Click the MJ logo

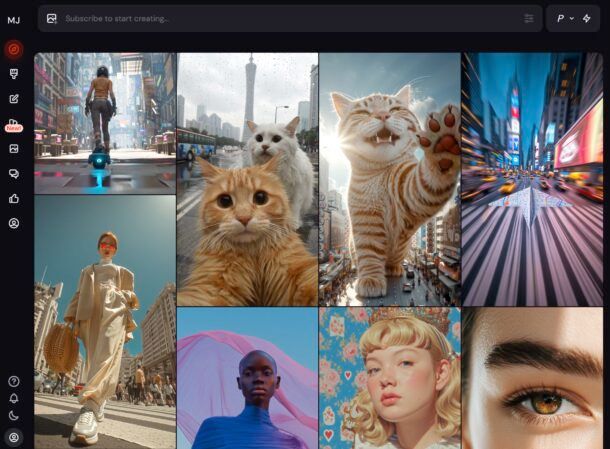click(x=14, y=20)
